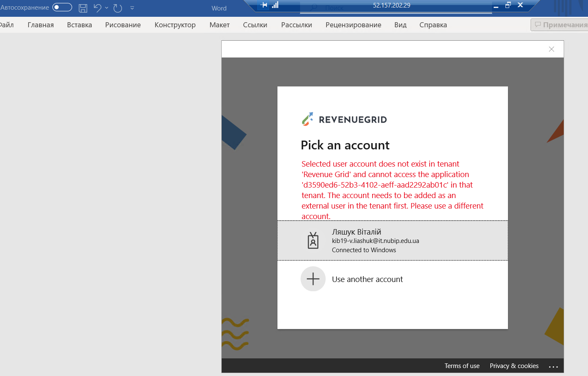
Task: Open the Undo history dropdown arrow
Action: tap(106, 8)
